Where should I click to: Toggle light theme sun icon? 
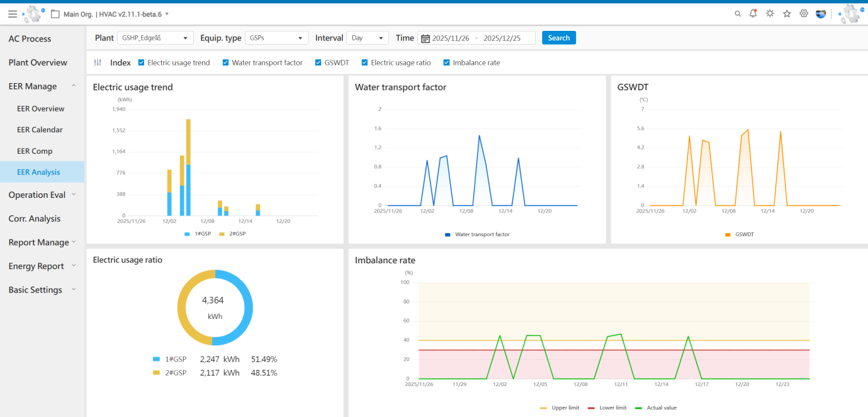770,14
